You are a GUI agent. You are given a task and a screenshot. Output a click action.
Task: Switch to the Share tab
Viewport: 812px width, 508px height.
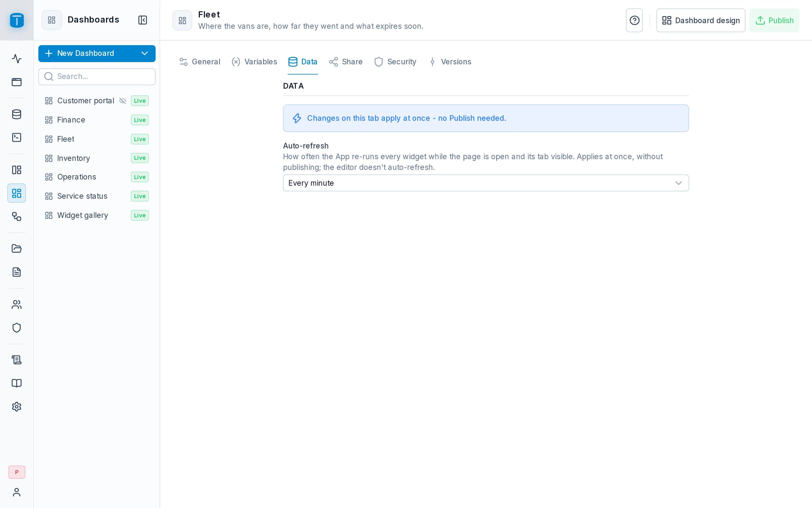coord(346,62)
